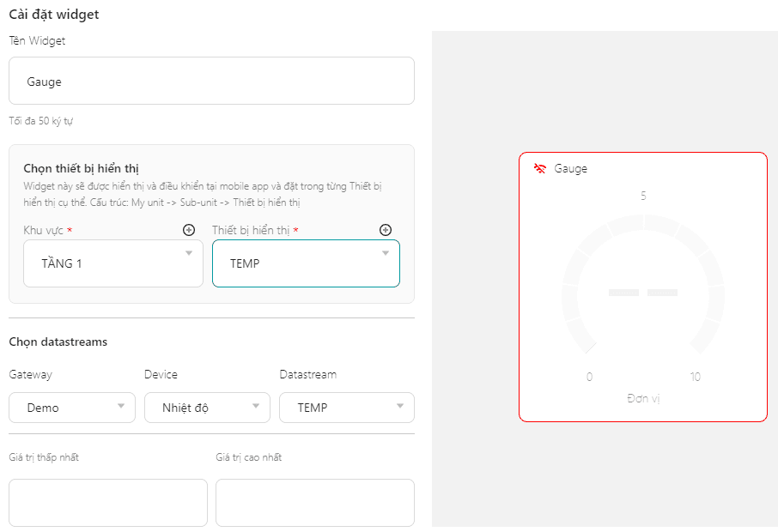Click the minimum label 0 on gauge
The height and width of the screenshot is (532, 778).
pos(589,377)
